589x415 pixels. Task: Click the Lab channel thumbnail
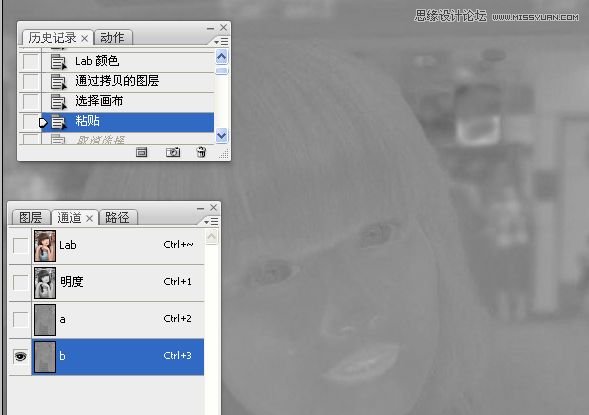45,246
